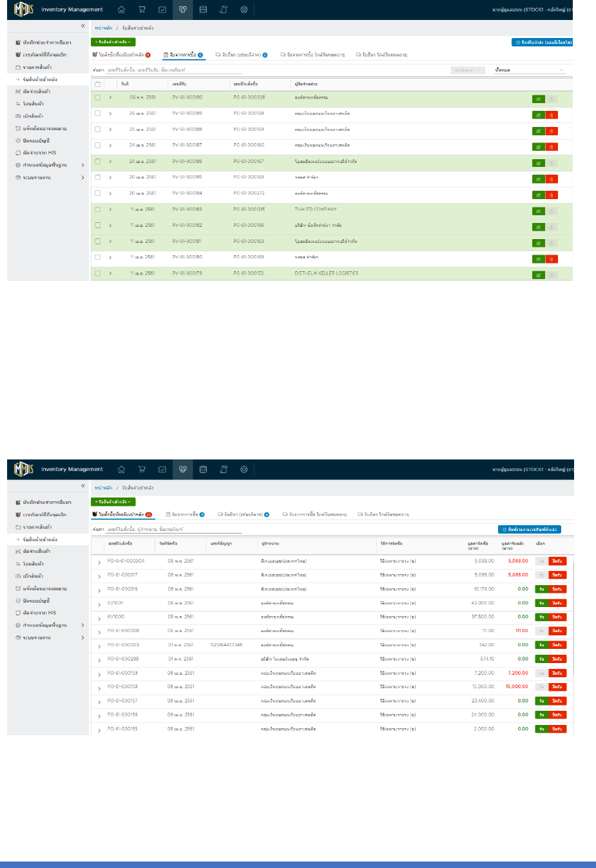Tick the checkbox for receipt RV-61-000188
Viewport: 596px width, 868px height.
point(97,129)
